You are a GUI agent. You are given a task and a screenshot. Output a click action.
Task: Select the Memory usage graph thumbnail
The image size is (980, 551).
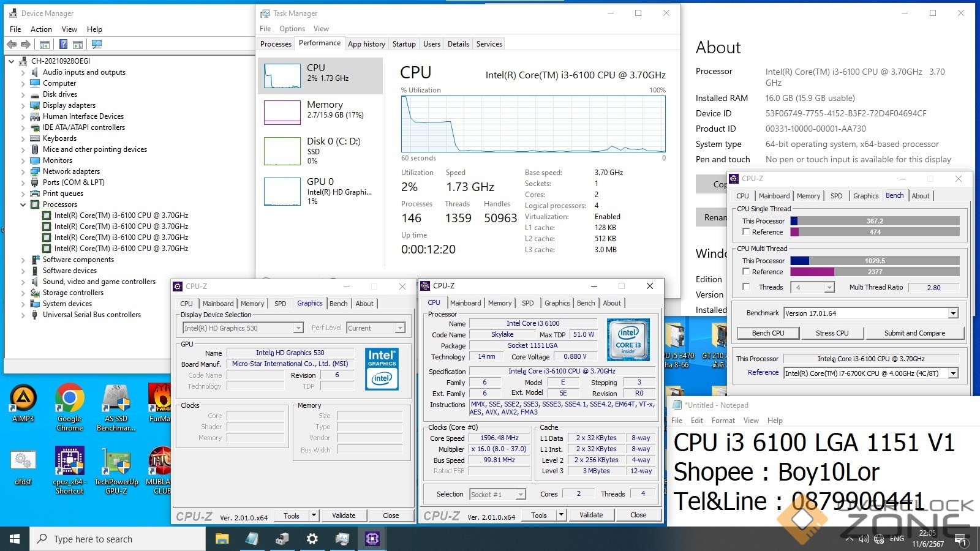(x=282, y=113)
